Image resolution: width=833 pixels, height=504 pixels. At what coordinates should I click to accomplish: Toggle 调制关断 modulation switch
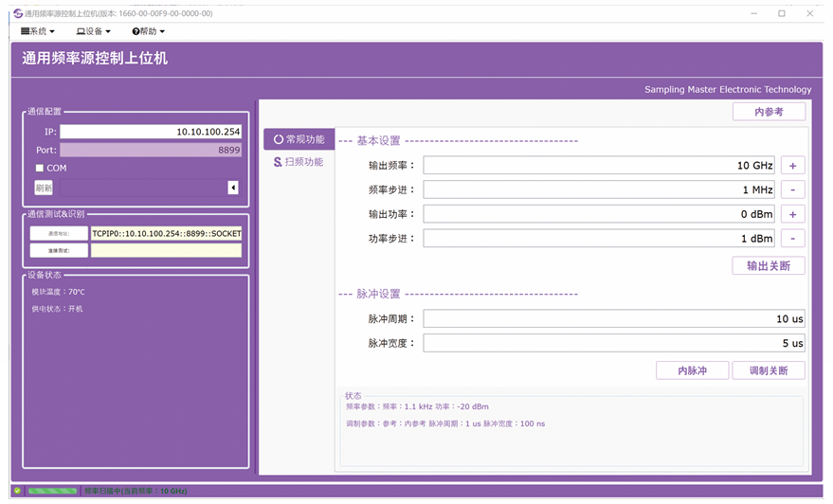769,370
